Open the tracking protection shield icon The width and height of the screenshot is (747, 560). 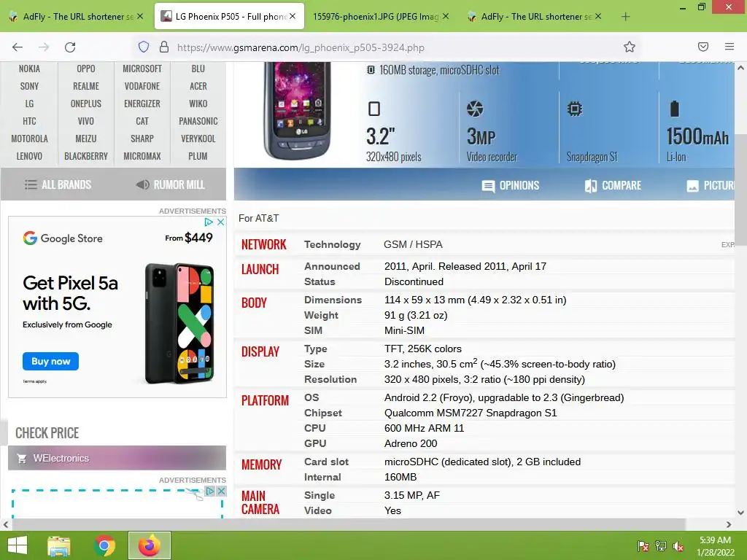tap(144, 47)
